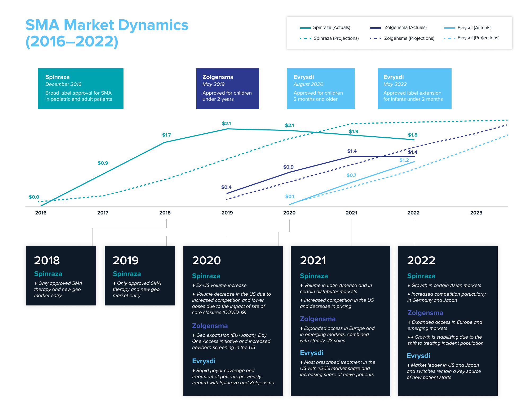Open the Evrysdi August 2020 approval box

(321, 89)
